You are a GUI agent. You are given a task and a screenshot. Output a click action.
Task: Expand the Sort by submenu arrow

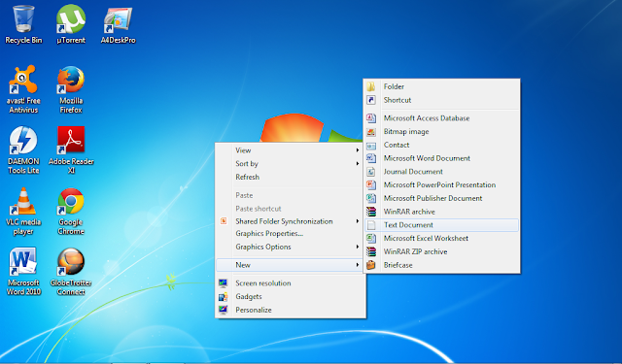point(358,164)
